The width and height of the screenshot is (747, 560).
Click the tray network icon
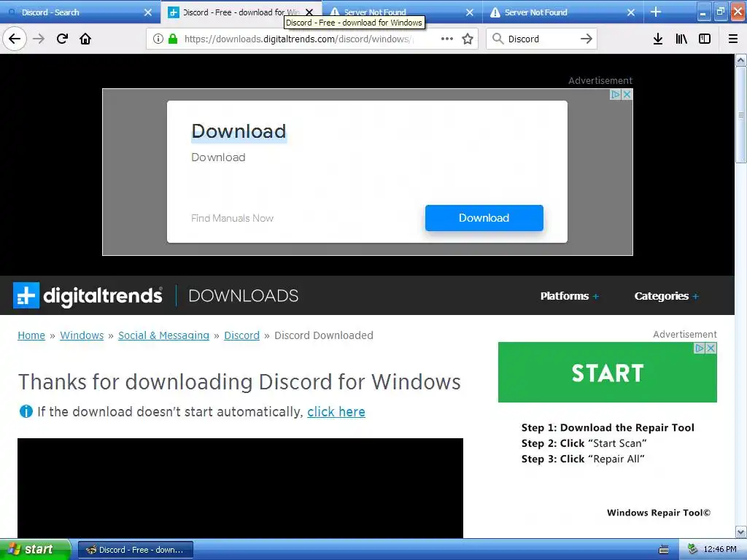693,550
